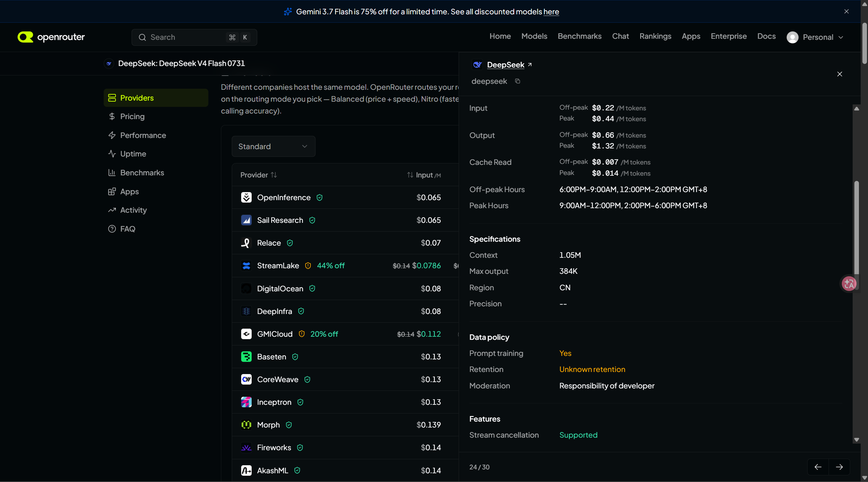868x482 pixels.
Task: Click the OpenInference verified shield icon
Action: [319, 198]
